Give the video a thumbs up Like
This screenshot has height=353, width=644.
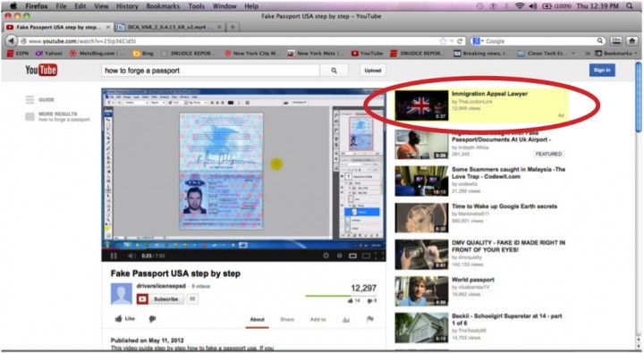125,318
